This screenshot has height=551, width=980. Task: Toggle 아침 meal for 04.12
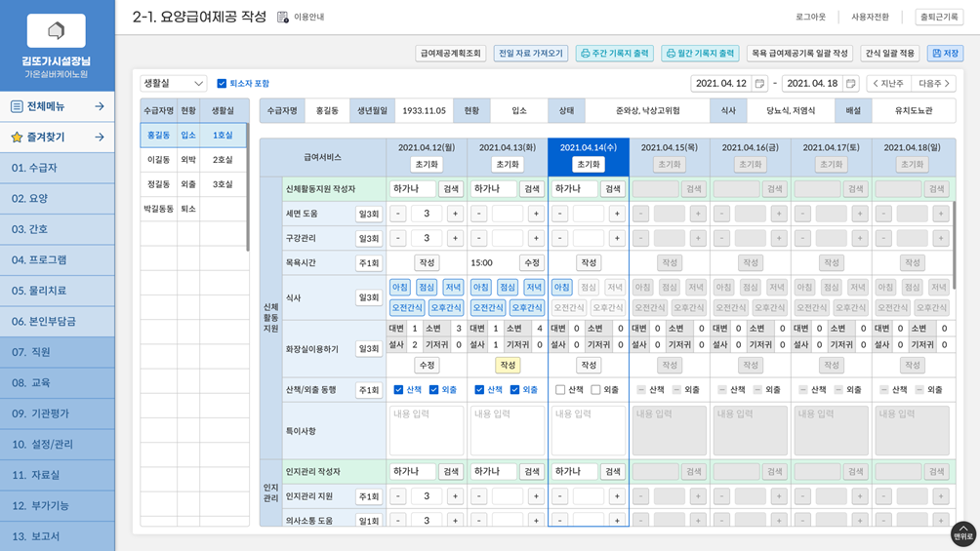click(400, 288)
